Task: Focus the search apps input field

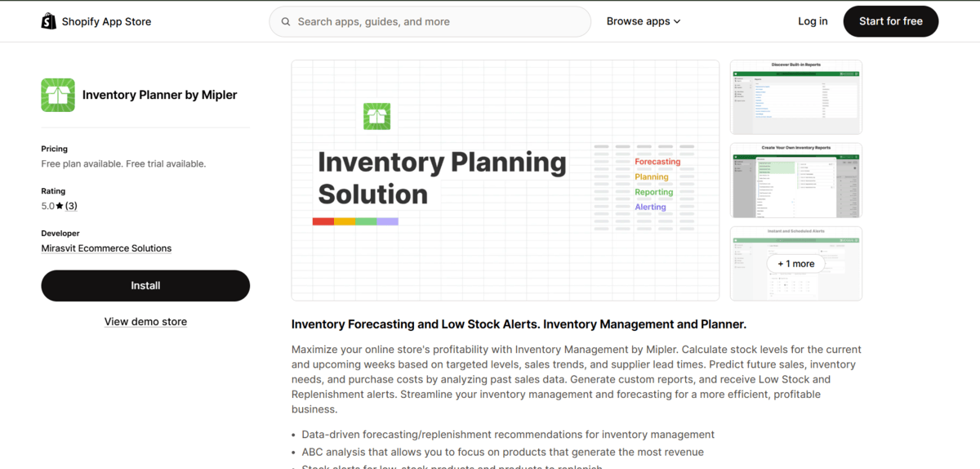Action: [x=430, y=22]
